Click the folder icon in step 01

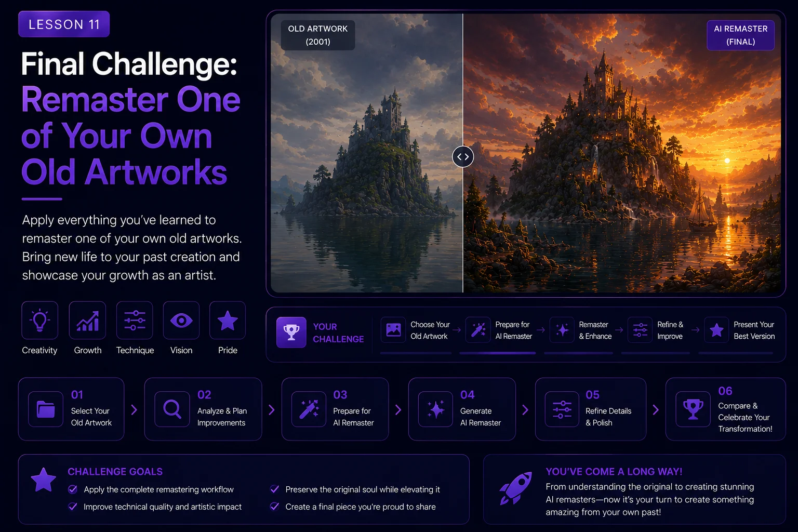click(x=46, y=409)
